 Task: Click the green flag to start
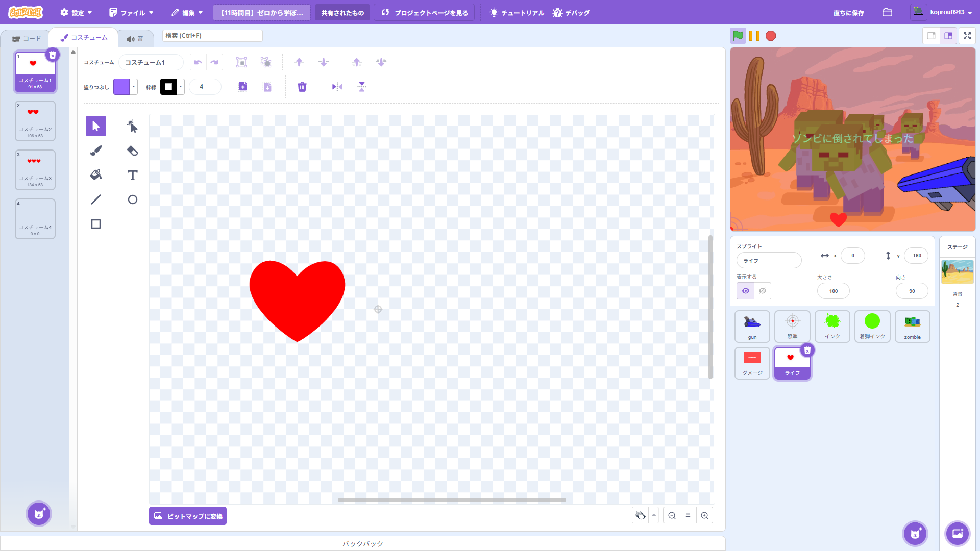tap(738, 36)
